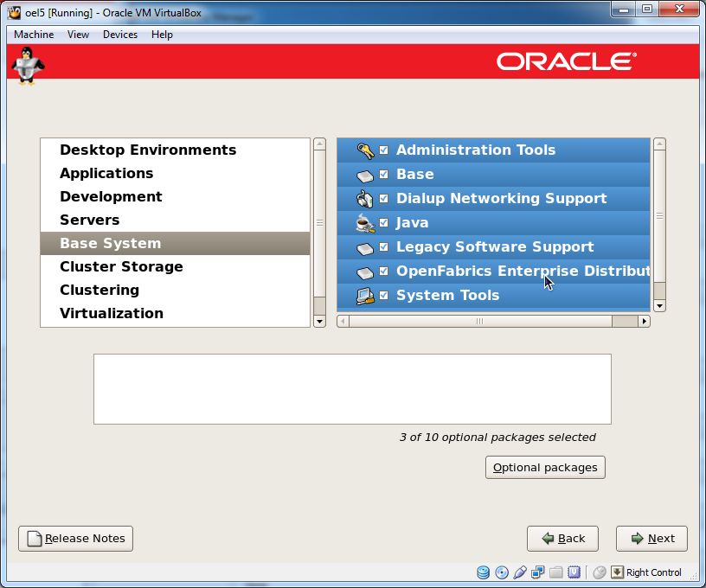
Task: Click the page icon on Release Notes
Action: click(35, 539)
